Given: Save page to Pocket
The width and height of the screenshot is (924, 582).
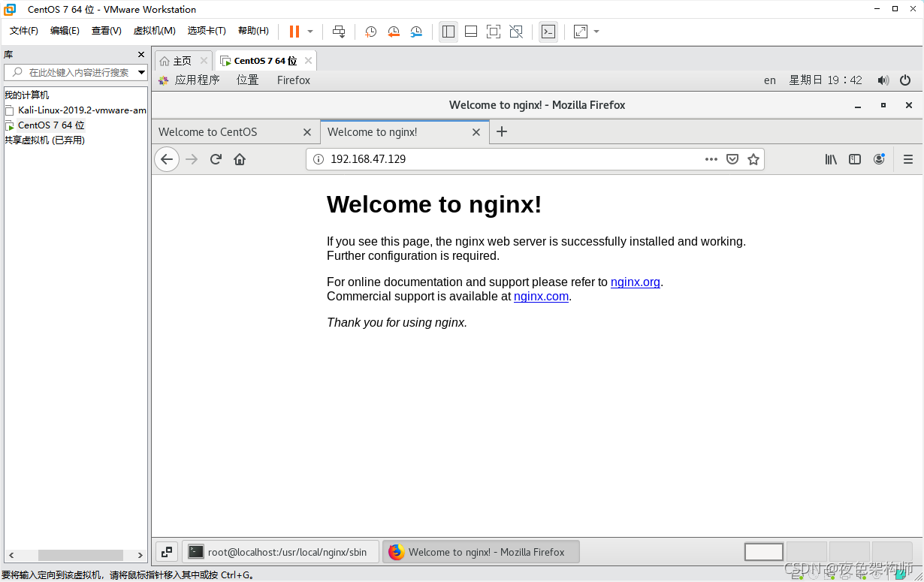Looking at the screenshot, I should pos(732,159).
